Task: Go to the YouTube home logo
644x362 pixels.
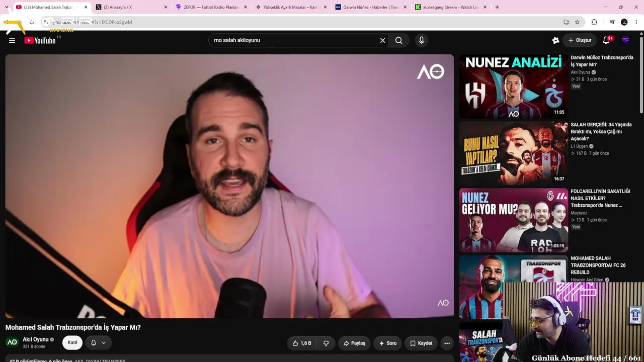Action: (40, 40)
